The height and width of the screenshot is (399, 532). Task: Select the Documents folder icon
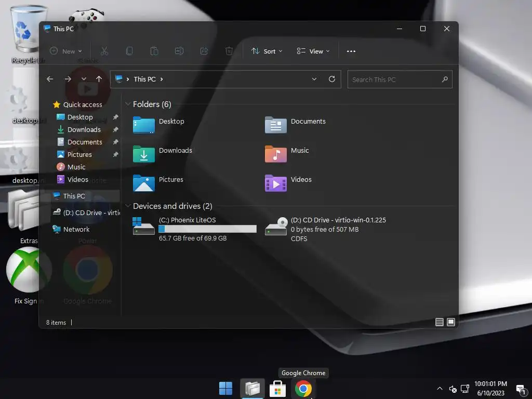pyautogui.click(x=275, y=125)
